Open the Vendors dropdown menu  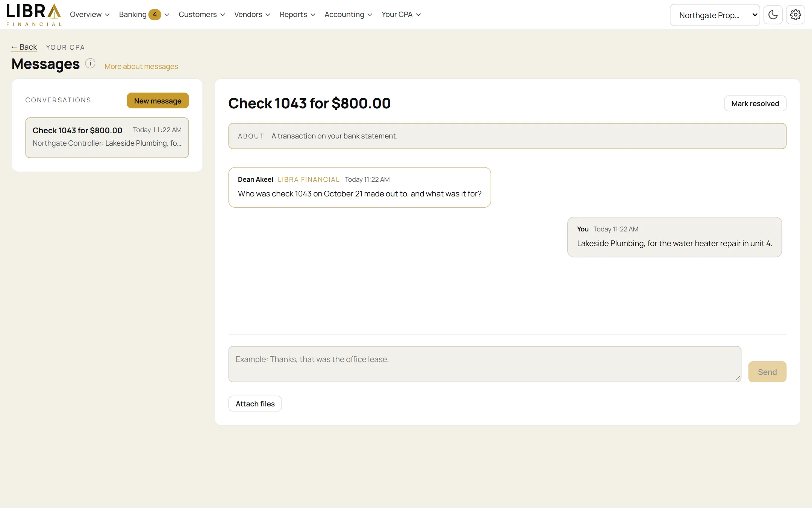tap(252, 14)
